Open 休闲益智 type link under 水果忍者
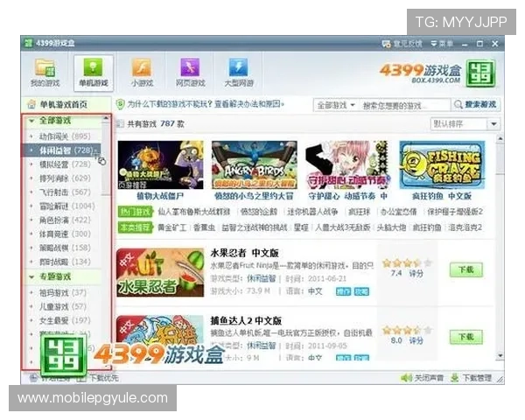 point(261,278)
